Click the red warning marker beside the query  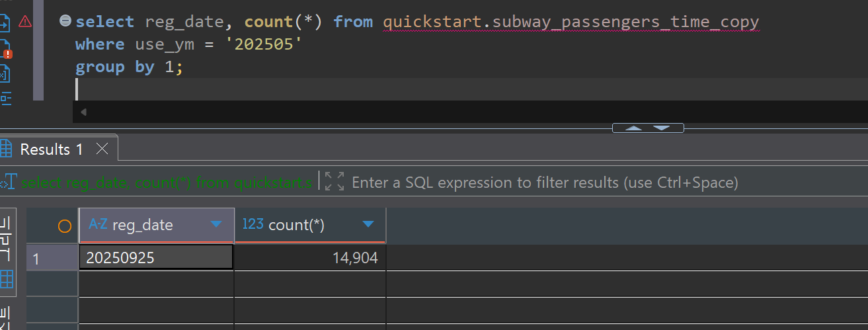25,22
